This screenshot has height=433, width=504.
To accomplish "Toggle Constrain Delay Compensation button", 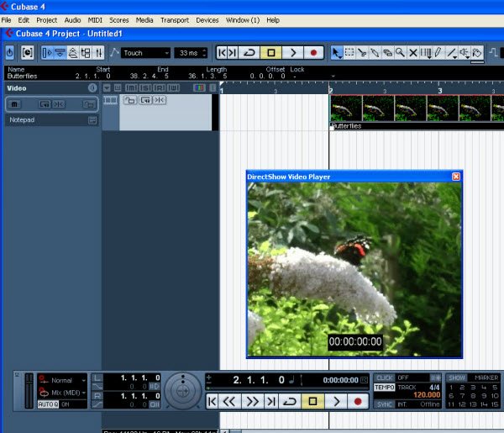I will pos(28,52).
